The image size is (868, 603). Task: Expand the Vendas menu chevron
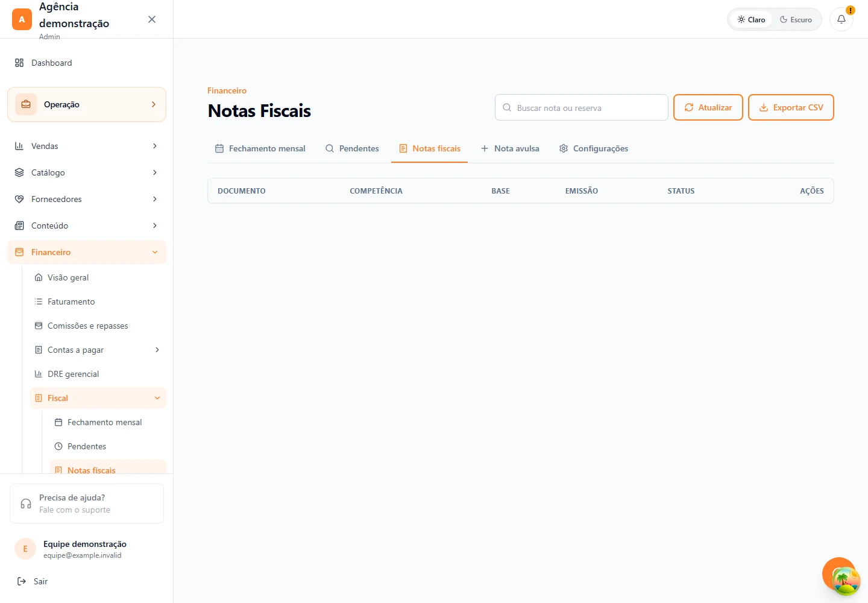pyautogui.click(x=155, y=146)
